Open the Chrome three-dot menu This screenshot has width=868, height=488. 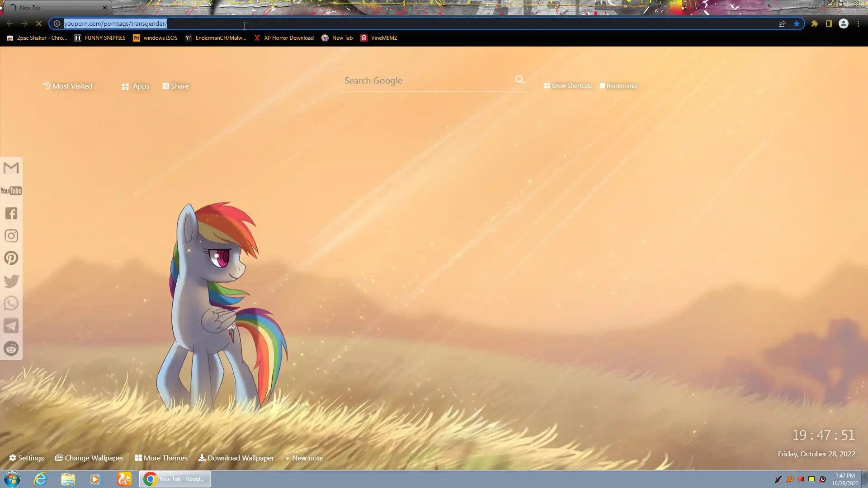[858, 23]
